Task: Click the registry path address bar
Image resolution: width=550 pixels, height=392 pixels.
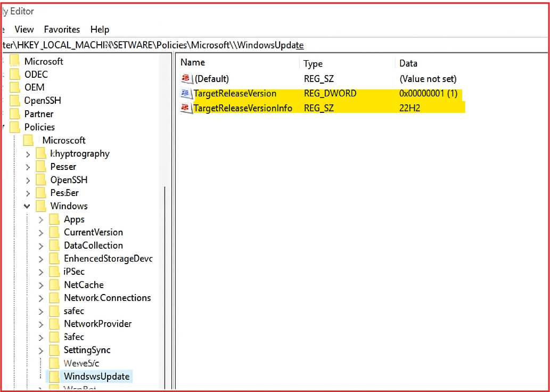Action: 275,45
